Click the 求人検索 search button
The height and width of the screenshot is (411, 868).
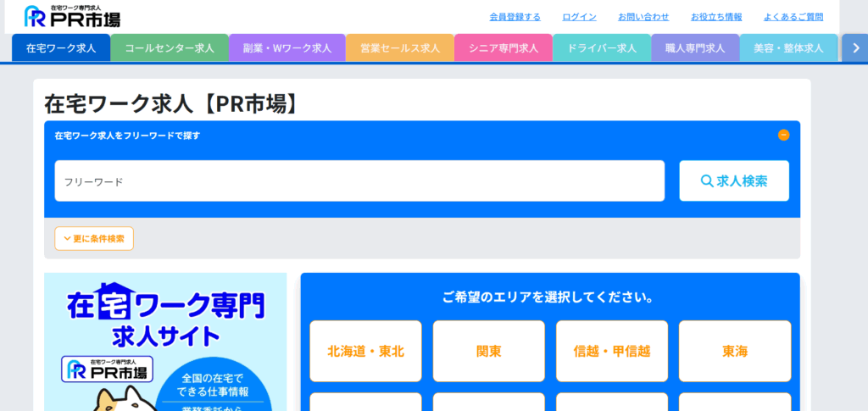click(734, 181)
